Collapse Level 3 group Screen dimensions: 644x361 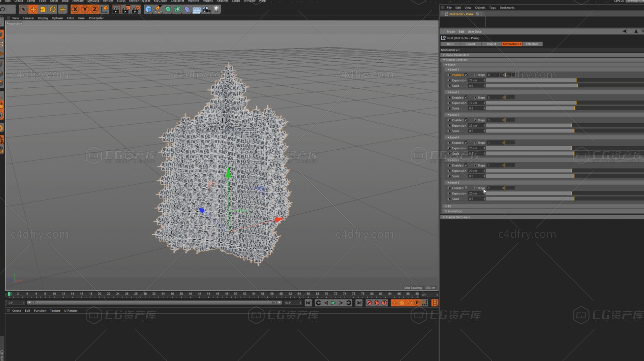pyautogui.click(x=448, y=115)
